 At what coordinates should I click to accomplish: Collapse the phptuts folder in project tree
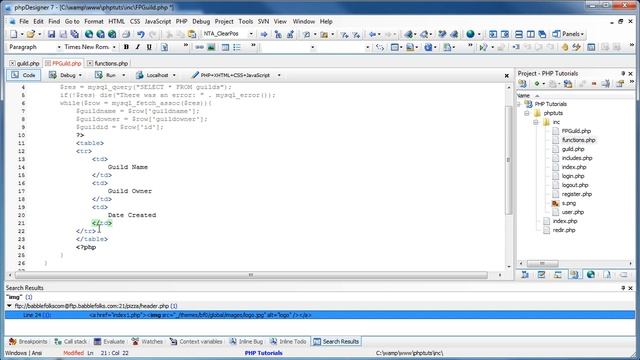pyautogui.click(x=527, y=113)
